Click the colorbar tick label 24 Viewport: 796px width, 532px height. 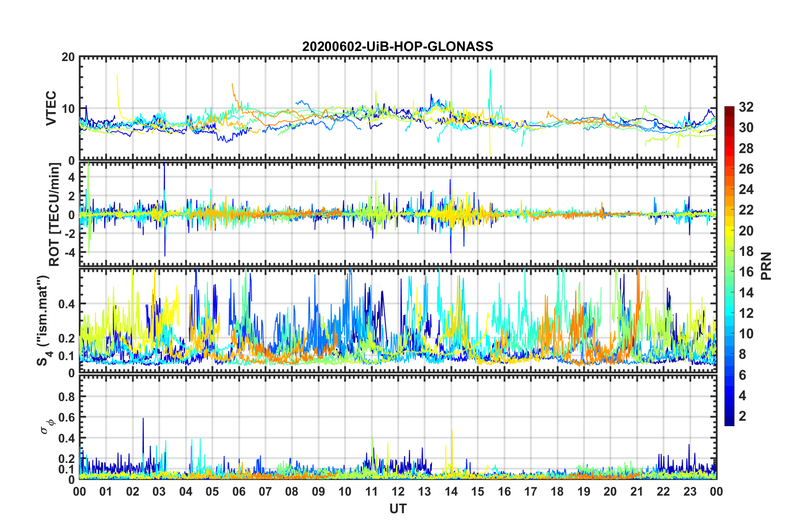(746, 189)
